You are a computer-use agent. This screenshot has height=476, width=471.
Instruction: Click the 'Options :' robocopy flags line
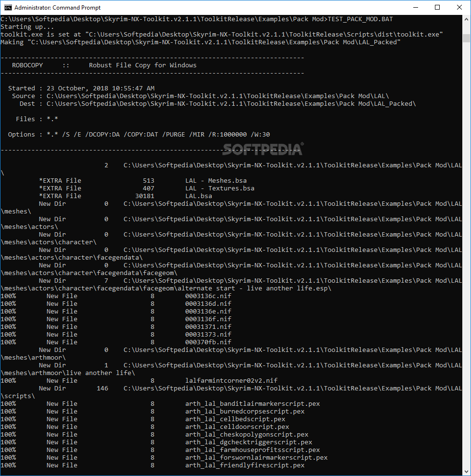point(139,135)
